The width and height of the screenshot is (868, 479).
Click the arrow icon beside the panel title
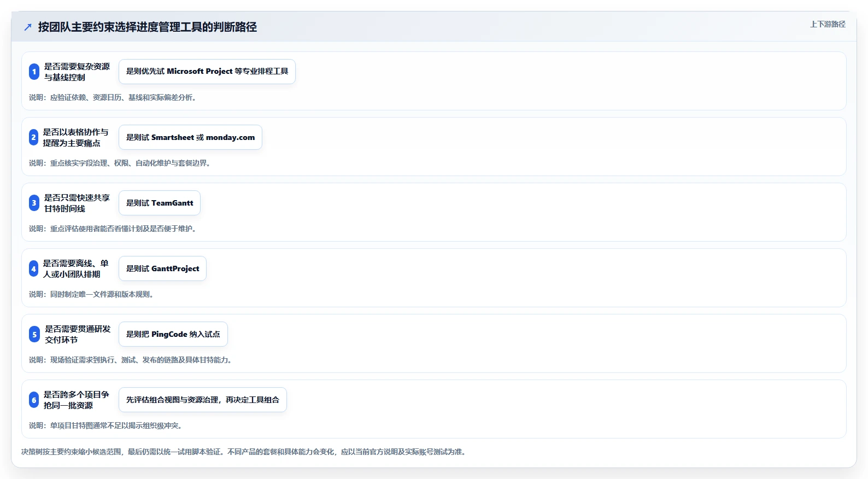coord(28,27)
